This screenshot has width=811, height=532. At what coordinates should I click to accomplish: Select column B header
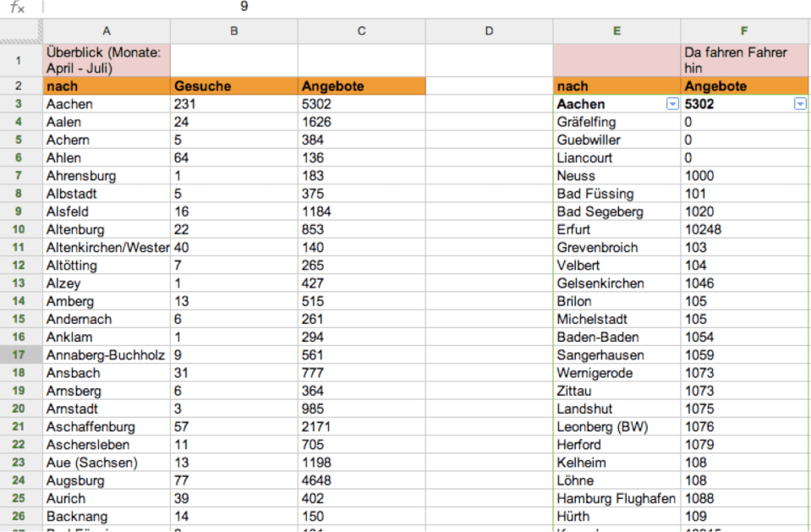tap(233, 31)
